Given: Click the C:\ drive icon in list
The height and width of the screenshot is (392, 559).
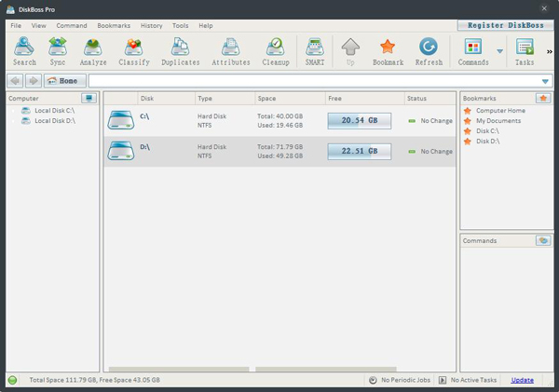Looking at the screenshot, I should (121, 120).
